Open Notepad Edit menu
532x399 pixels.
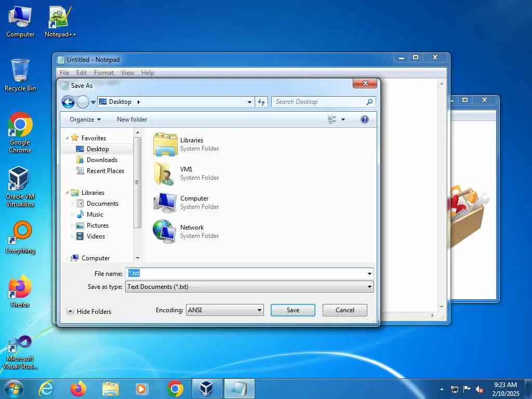(x=82, y=73)
